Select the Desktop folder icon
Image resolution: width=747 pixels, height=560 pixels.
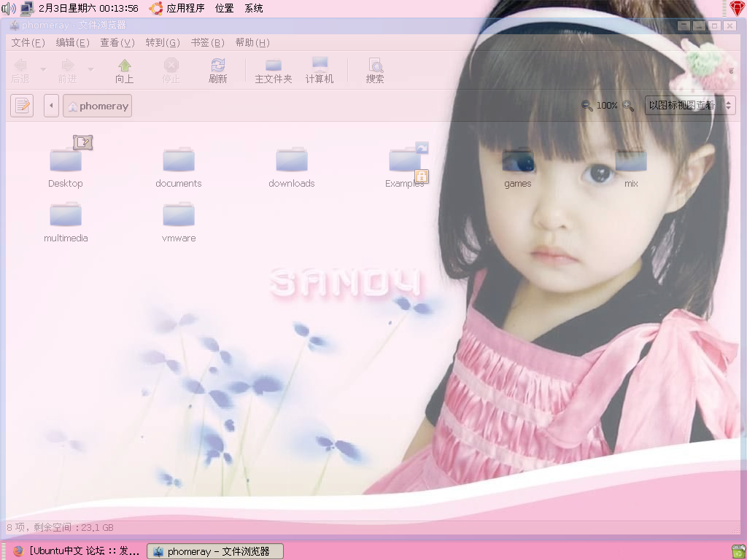(66, 159)
